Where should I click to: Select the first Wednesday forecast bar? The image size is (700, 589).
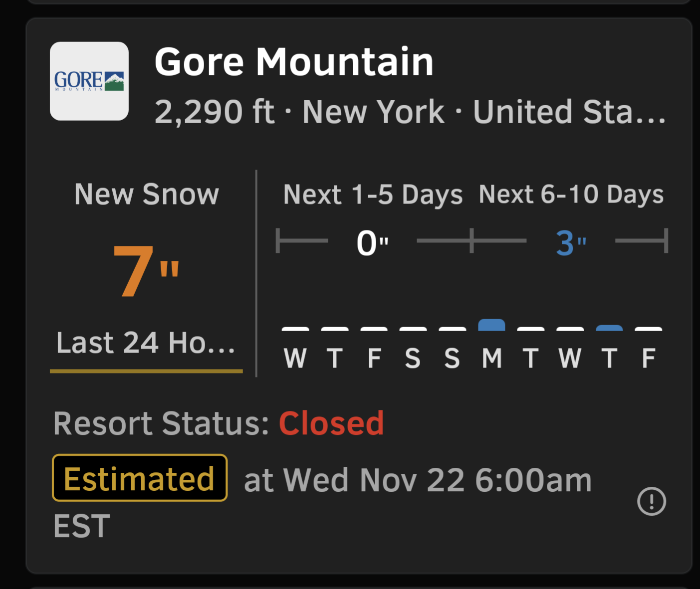click(295, 329)
